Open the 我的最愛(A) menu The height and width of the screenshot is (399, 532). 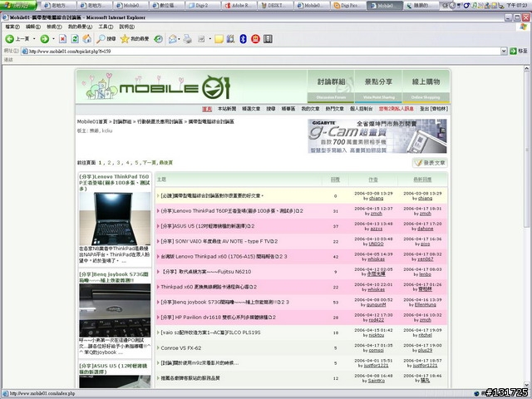80,27
